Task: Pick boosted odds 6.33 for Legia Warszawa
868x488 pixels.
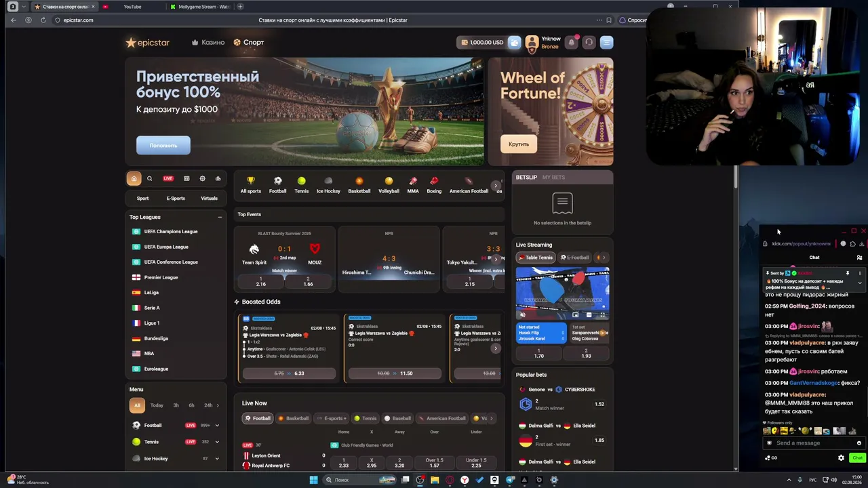Action: [x=289, y=373]
